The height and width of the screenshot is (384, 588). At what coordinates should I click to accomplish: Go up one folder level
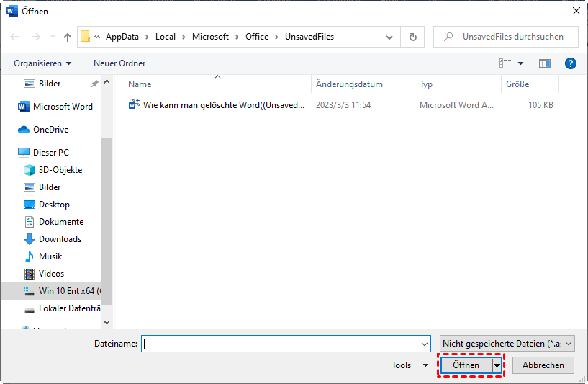pos(68,37)
